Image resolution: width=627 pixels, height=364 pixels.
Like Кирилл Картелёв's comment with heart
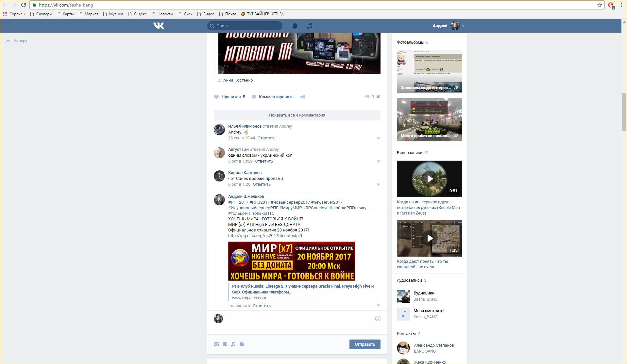coord(378,184)
